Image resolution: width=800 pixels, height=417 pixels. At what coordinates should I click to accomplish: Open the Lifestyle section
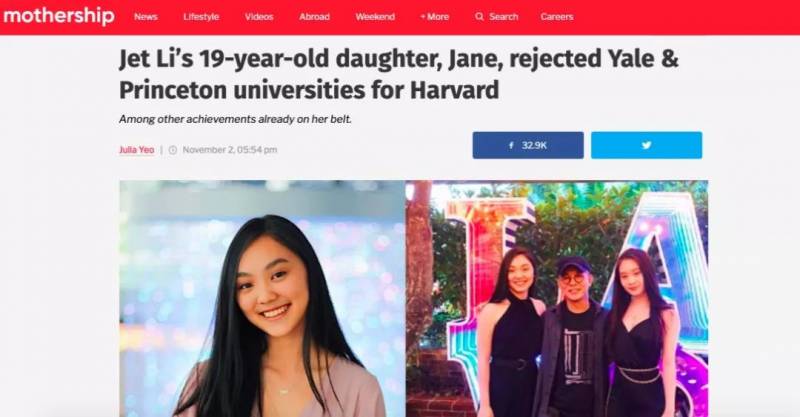click(201, 17)
